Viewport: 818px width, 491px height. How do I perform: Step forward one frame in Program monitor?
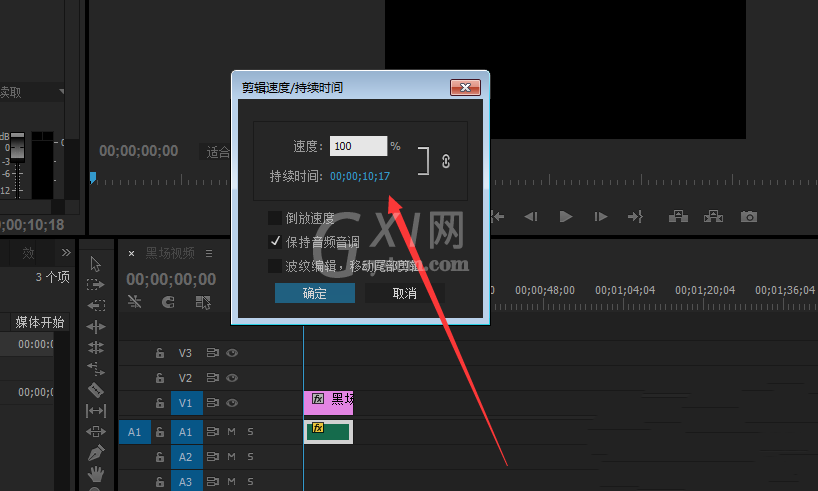tap(601, 216)
